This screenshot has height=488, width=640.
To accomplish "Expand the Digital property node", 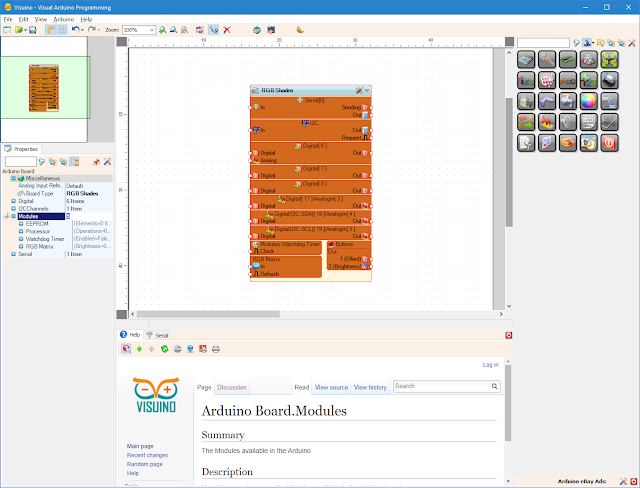I will 13,201.
